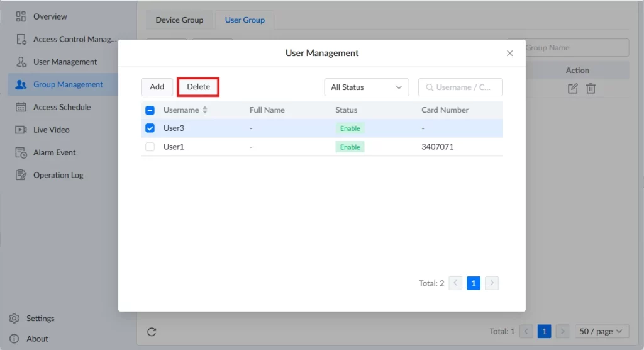Go to next page in dialog pagination

[492, 283]
